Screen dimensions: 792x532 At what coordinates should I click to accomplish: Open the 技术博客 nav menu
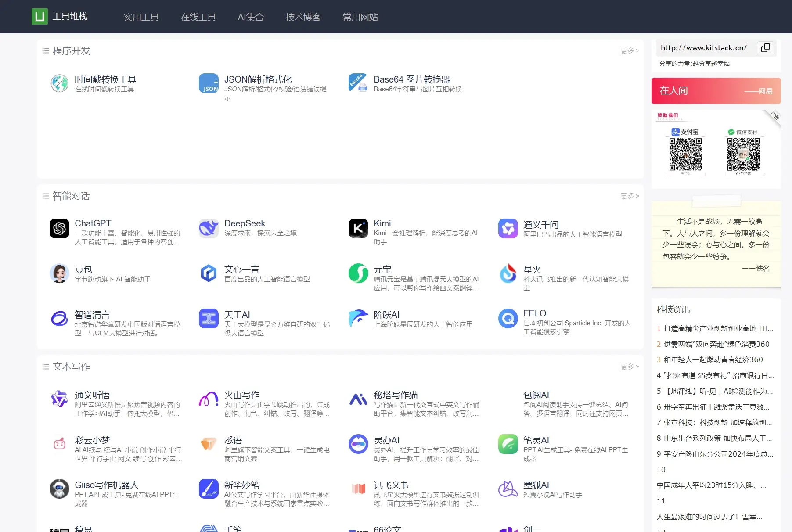click(303, 17)
